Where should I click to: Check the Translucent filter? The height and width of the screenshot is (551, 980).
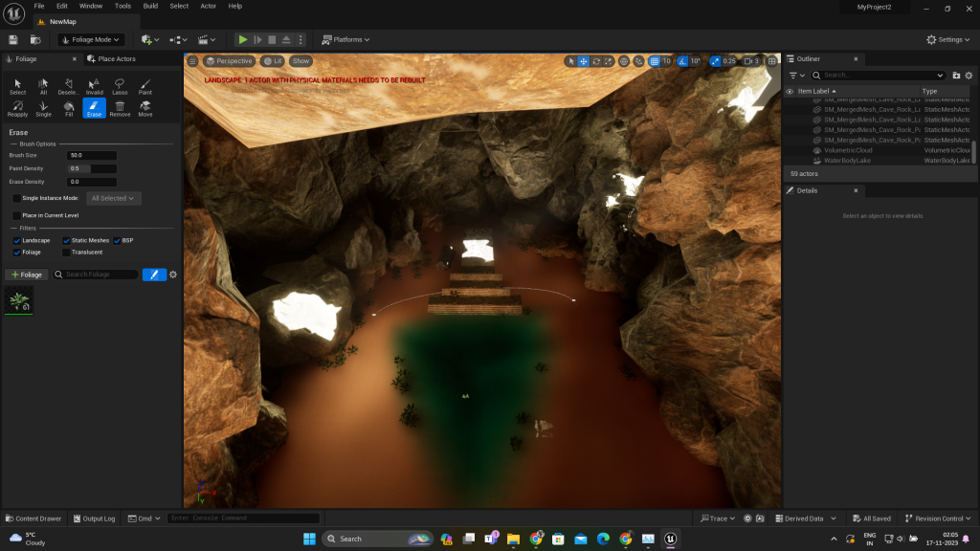point(66,253)
